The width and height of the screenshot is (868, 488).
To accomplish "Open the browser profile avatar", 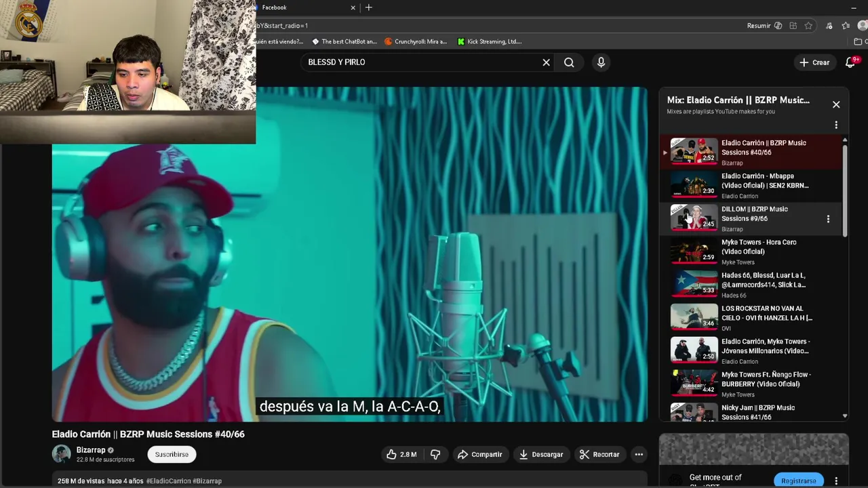I will point(863,26).
